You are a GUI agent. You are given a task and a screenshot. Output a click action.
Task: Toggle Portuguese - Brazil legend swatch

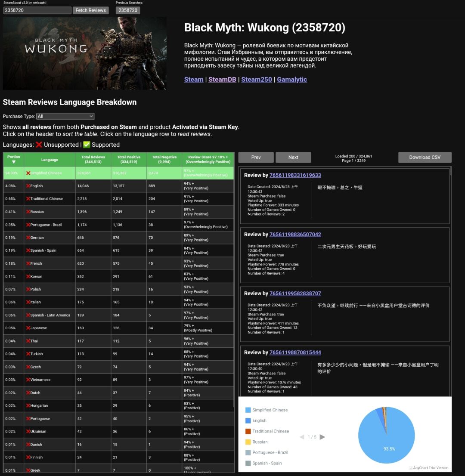pos(248,453)
